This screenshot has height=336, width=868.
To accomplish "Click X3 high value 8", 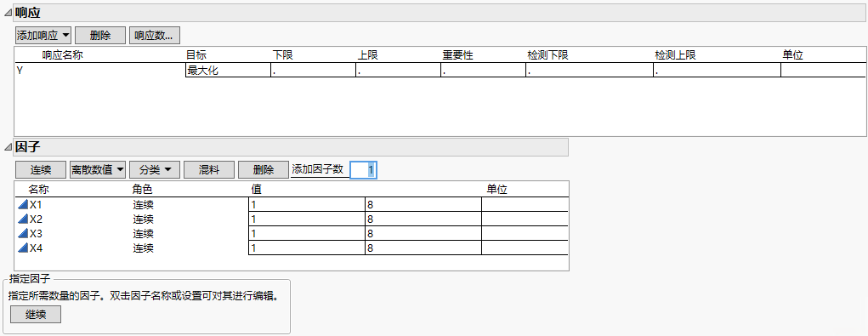I will point(423,233).
